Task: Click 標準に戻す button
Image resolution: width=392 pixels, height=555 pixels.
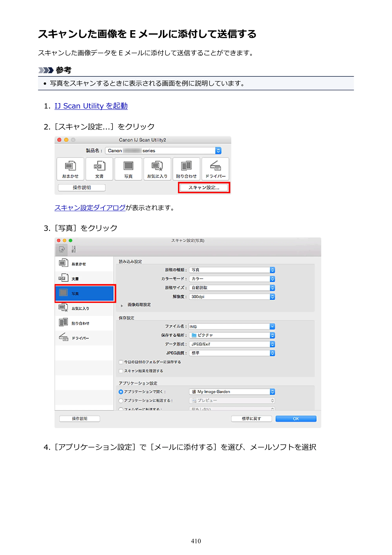Action: (251, 419)
